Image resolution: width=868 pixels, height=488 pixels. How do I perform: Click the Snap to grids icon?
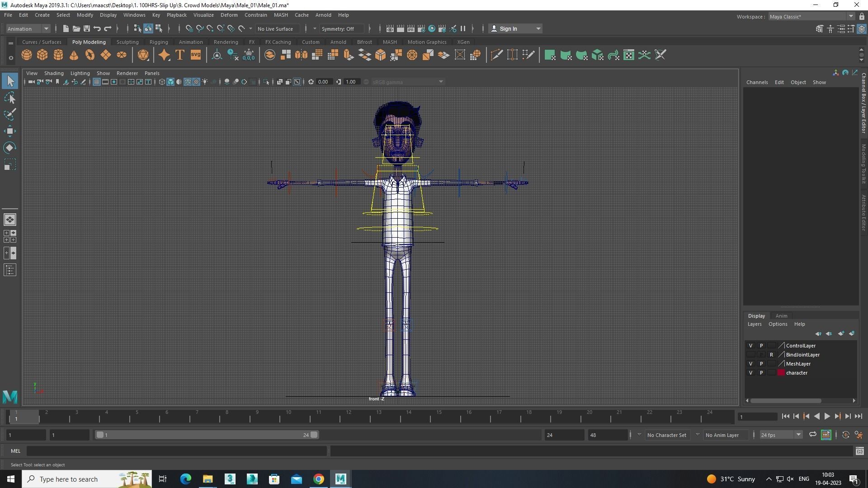[189, 29]
